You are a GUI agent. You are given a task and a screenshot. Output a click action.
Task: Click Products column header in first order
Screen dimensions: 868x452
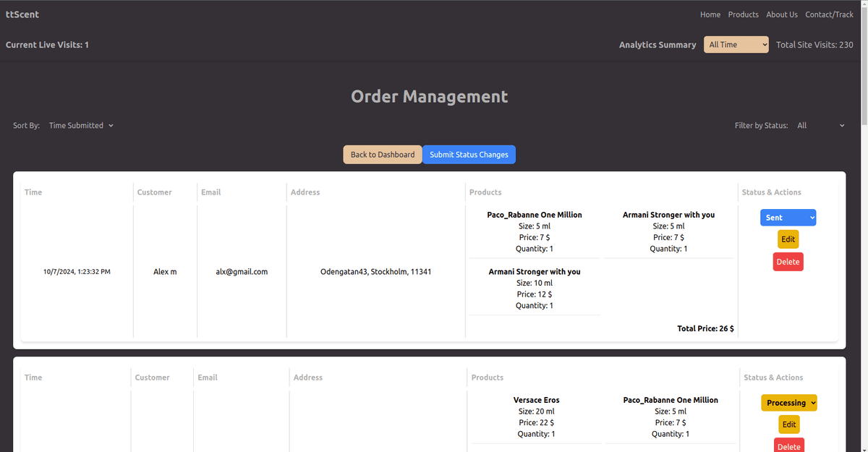point(485,192)
